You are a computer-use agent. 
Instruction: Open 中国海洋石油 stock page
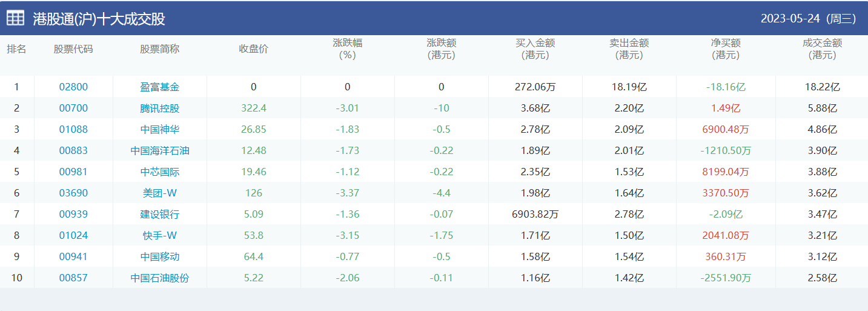[160, 151]
